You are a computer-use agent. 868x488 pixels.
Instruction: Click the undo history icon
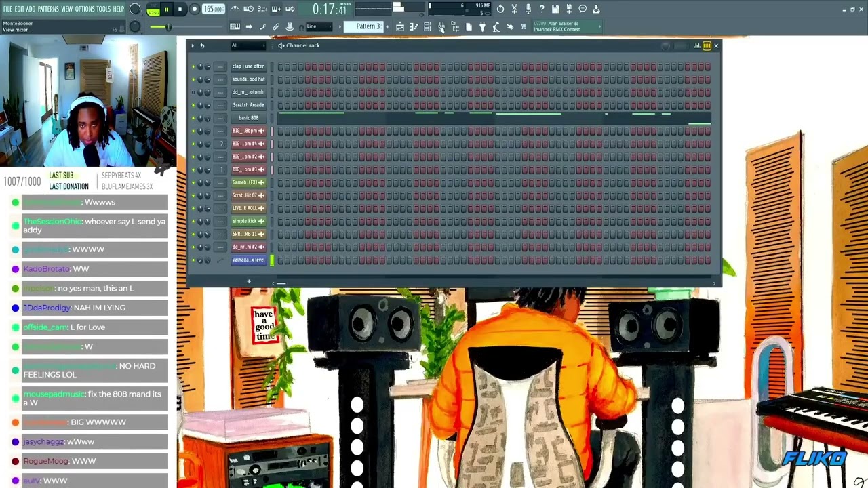(x=500, y=9)
